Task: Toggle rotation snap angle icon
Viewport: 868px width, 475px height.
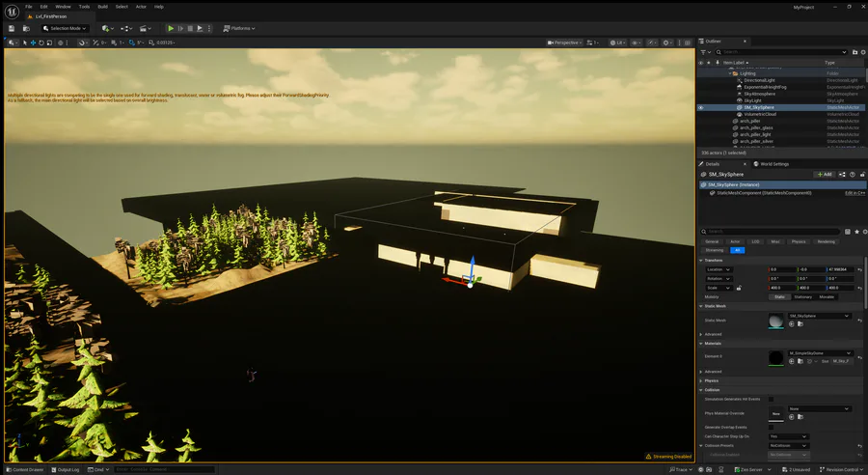Action: [132, 42]
